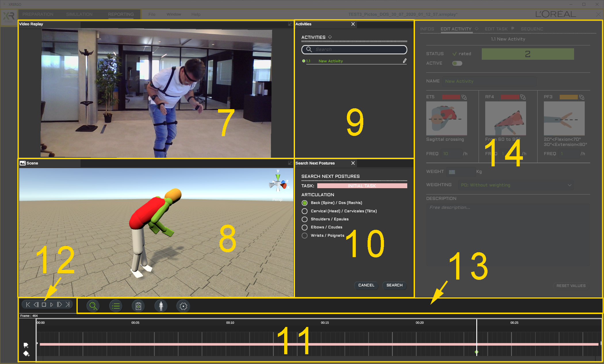Viewport: 604px width, 364px height.
Task: Expand the WEIGHTING dropdown
Action: [516, 185]
